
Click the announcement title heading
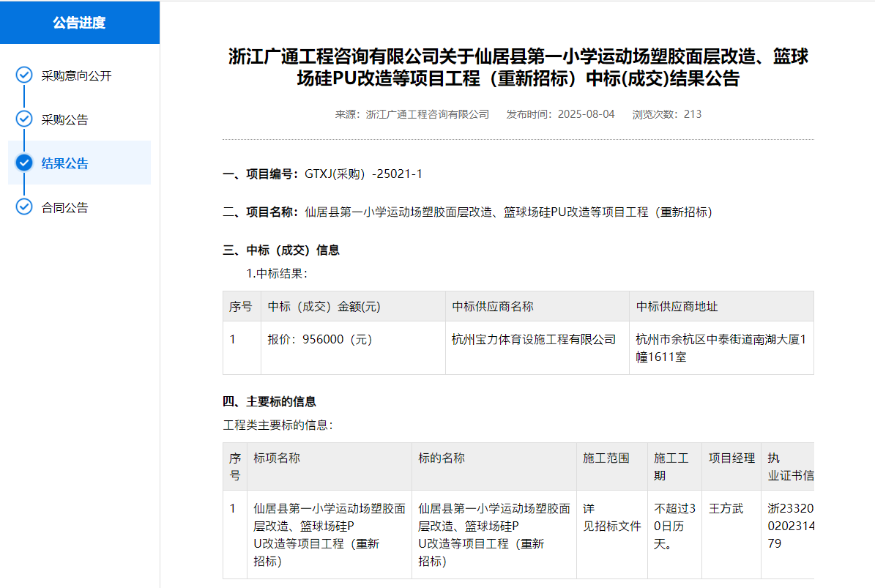[x=518, y=67]
